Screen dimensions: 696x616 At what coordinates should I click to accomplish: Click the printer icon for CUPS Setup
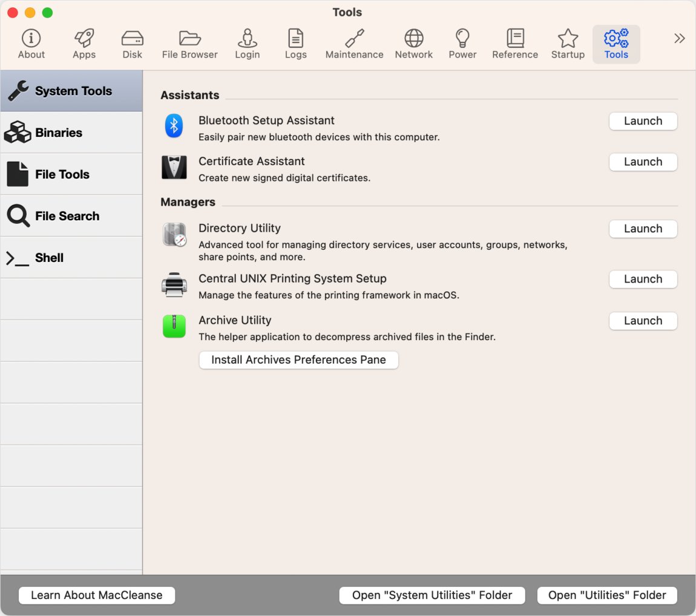pyautogui.click(x=174, y=284)
